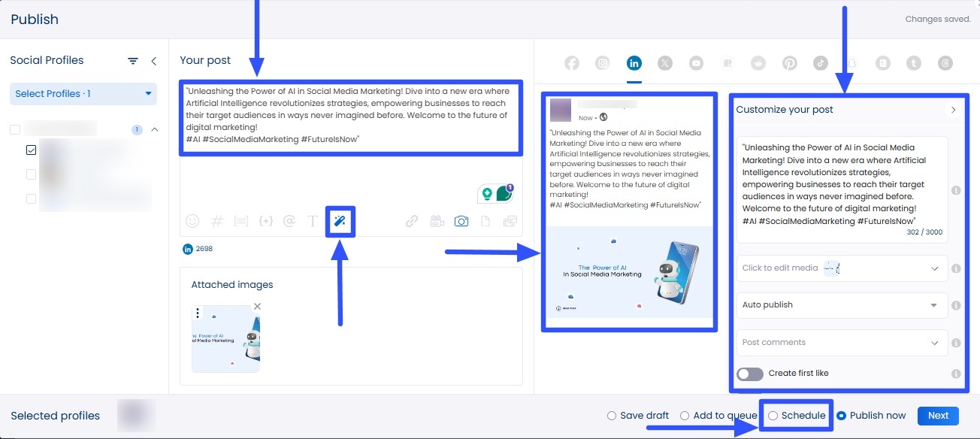Open the text formatting (T) tool
980x439 pixels.
[x=313, y=221]
